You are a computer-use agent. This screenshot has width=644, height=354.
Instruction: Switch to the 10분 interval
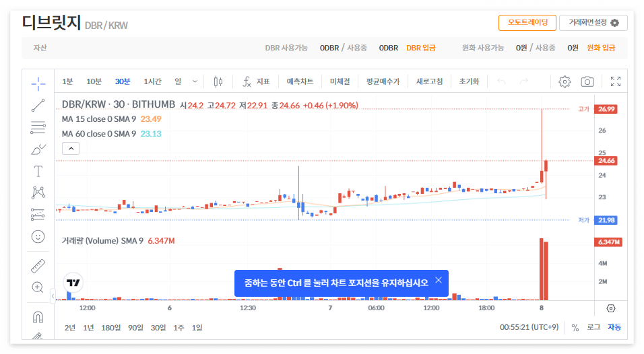[94, 81]
